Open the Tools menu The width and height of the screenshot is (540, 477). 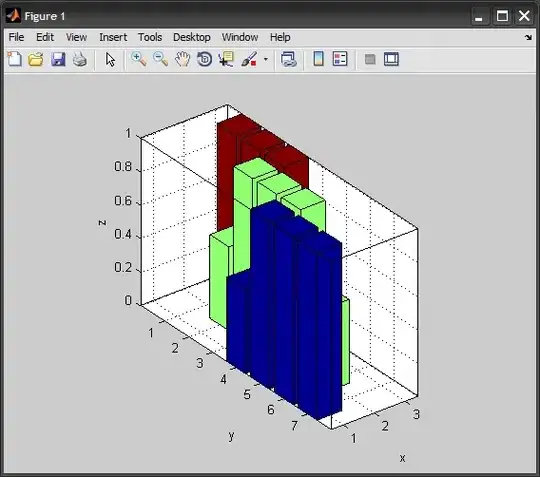150,37
